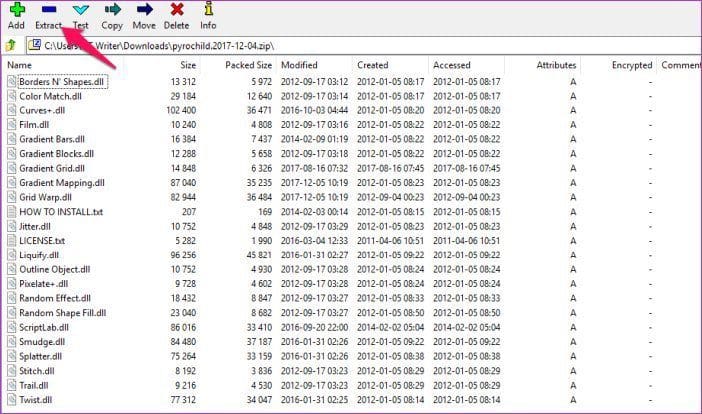Click the Copy arrow icon

tap(112, 9)
